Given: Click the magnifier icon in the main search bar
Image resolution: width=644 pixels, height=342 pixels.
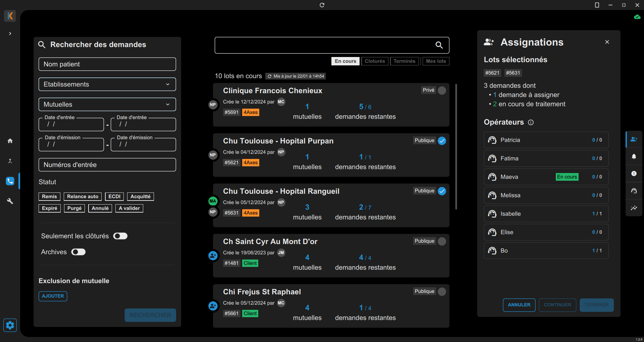Looking at the screenshot, I should click(x=439, y=45).
